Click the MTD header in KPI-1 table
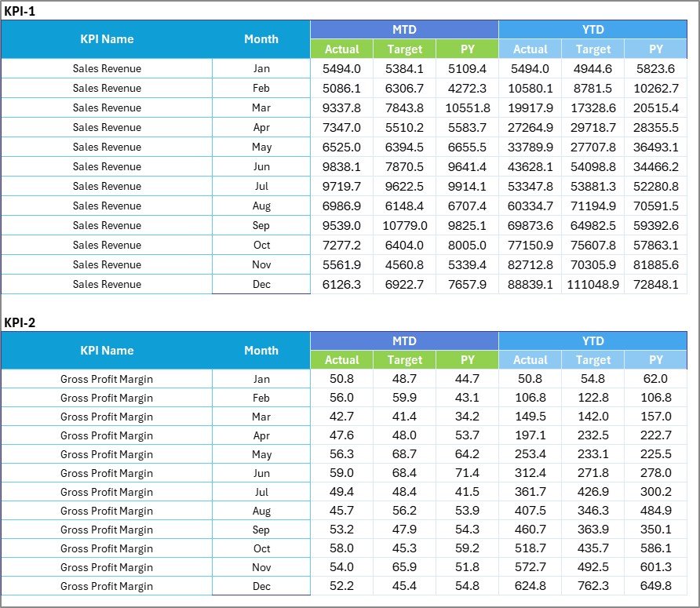Screen dimensions: 700x608 404,30
